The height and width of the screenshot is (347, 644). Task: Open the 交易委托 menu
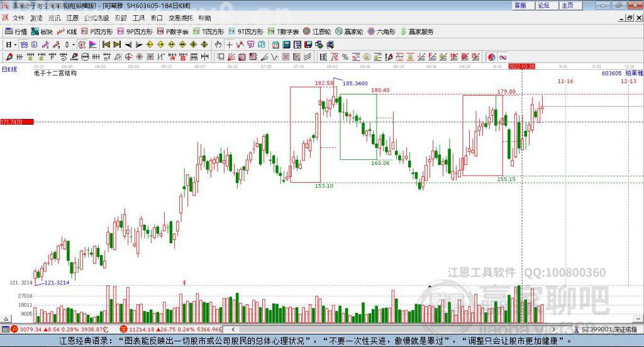click(x=180, y=18)
